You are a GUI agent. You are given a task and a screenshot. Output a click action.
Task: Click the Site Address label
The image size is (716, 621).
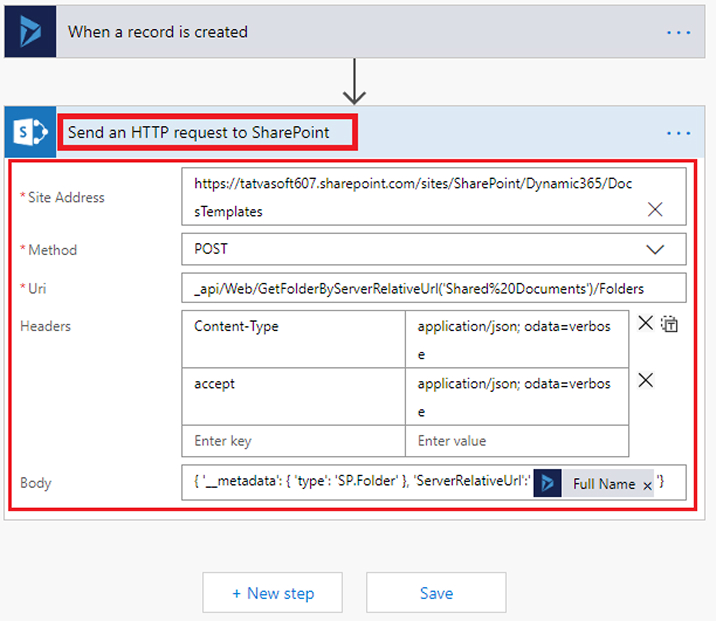coord(66,197)
